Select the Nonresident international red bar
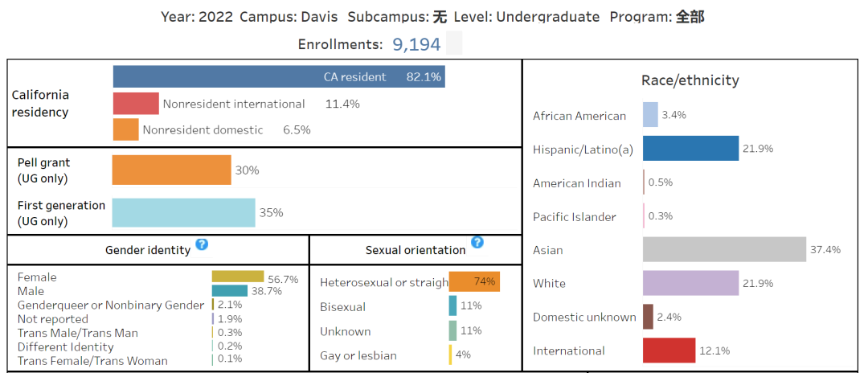 pos(136,104)
